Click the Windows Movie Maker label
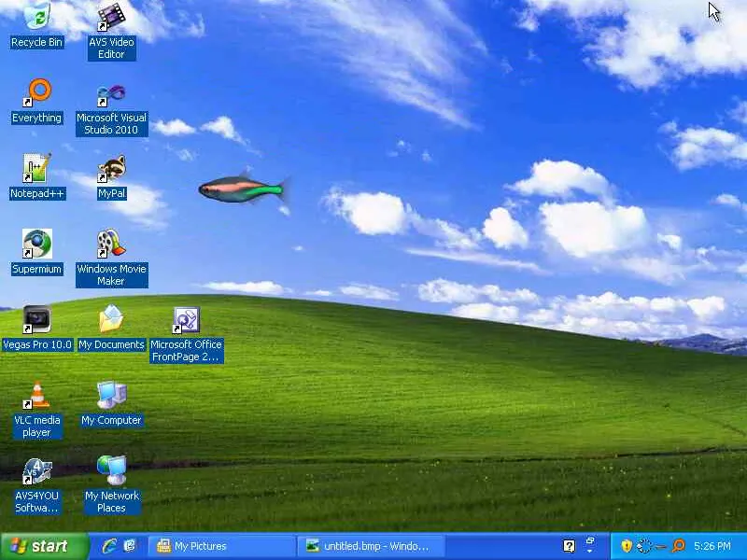 (111, 274)
